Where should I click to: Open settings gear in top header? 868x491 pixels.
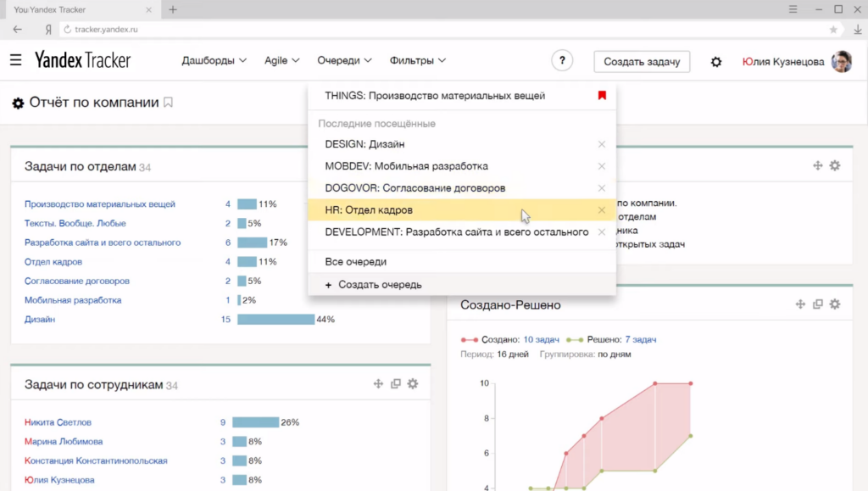[716, 62]
